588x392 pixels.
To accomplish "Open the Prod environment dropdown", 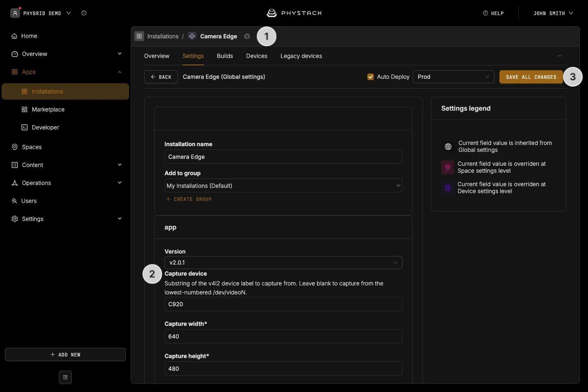I will 454,77.
